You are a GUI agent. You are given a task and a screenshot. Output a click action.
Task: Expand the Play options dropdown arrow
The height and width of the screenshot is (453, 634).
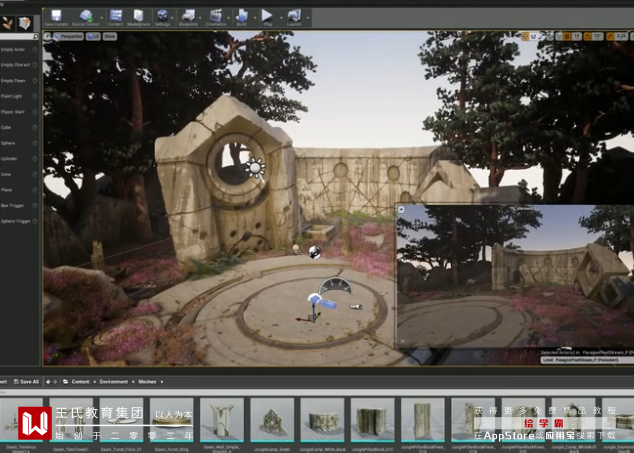(281, 18)
